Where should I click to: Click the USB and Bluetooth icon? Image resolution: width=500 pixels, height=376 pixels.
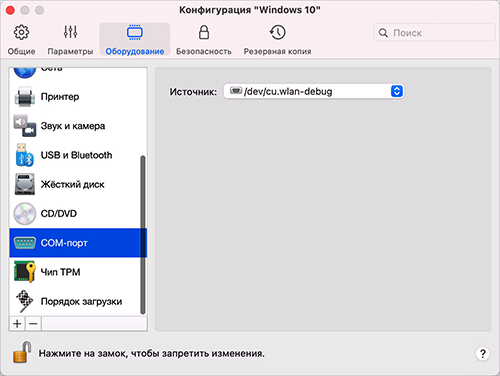tap(25, 155)
